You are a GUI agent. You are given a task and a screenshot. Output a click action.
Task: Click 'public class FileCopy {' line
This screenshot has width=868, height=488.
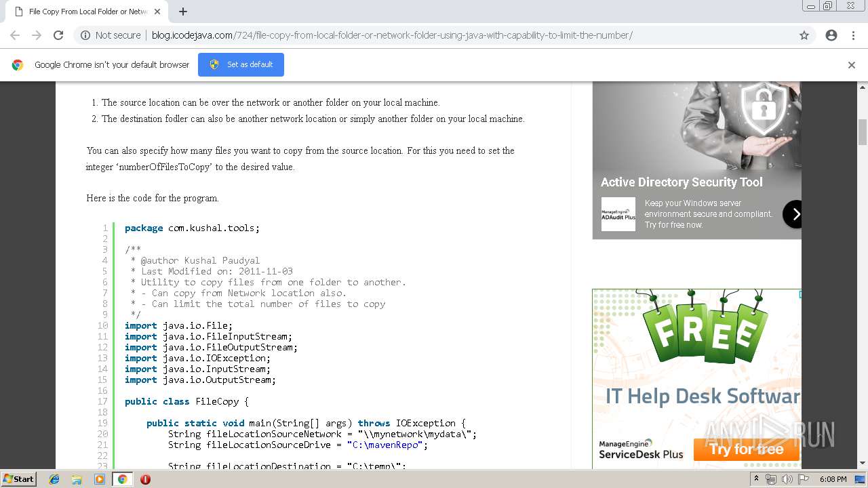point(186,401)
